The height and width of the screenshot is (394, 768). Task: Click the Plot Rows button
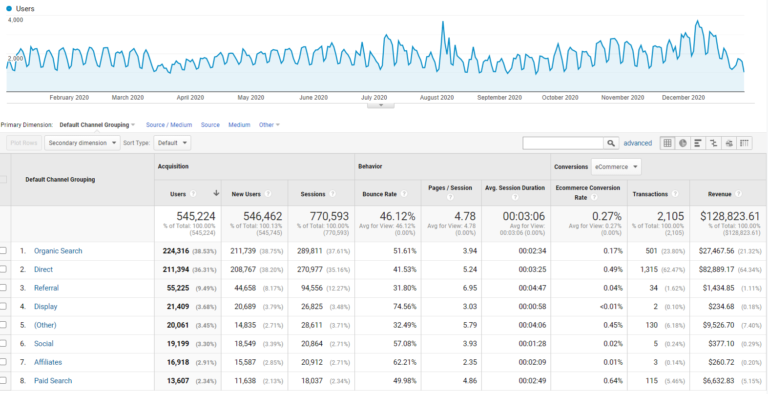(24, 143)
